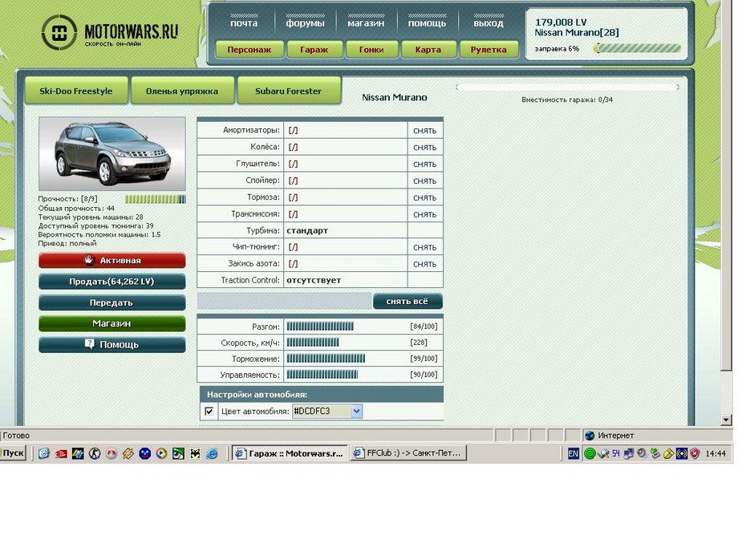Click the выход logout link
The height and width of the screenshot is (560, 746).
click(x=489, y=22)
